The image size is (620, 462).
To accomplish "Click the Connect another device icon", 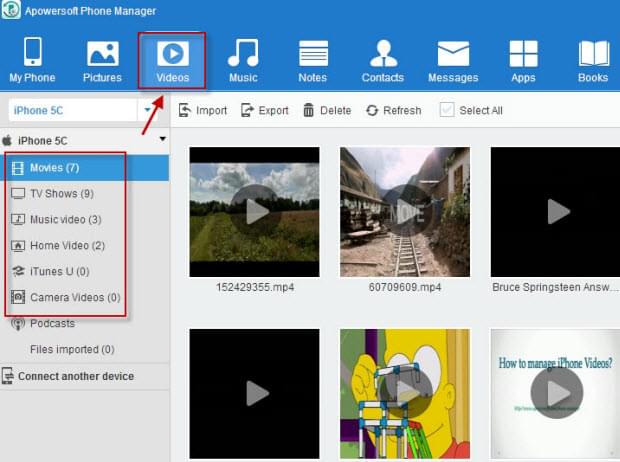I will click(8, 376).
